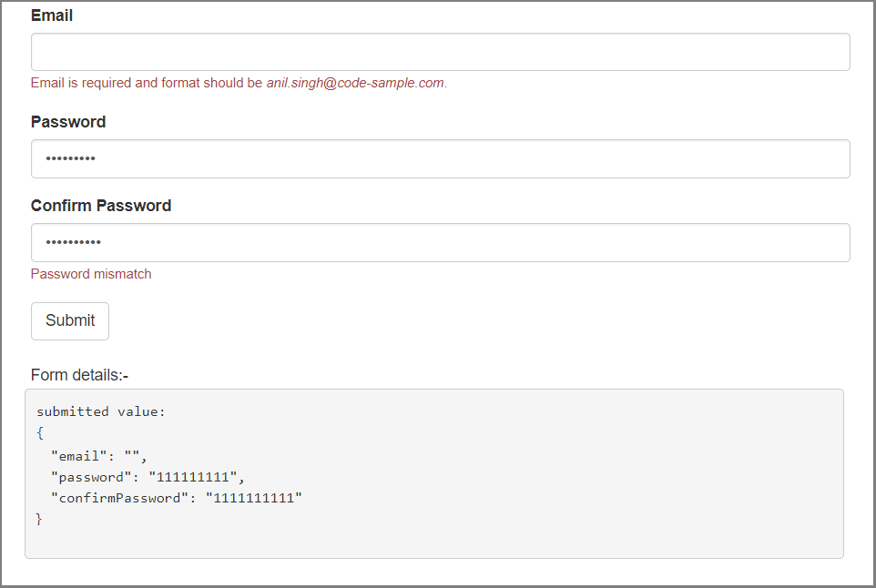Click the "password": "111111111" JSON line

point(148,478)
